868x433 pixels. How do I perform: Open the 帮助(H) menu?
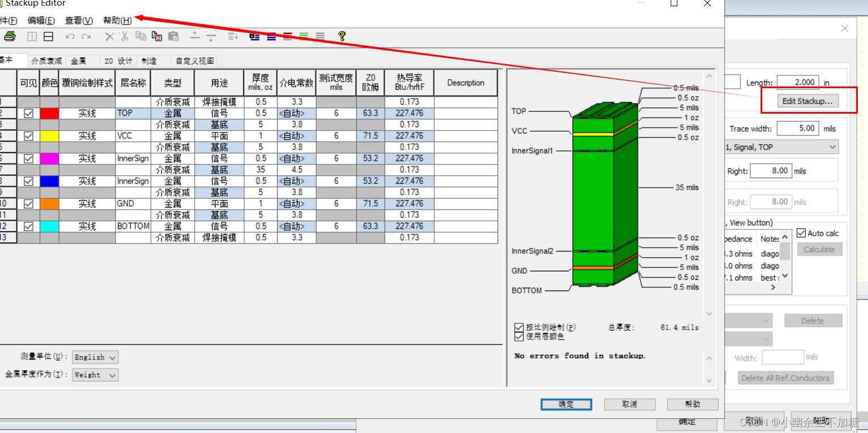click(117, 20)
